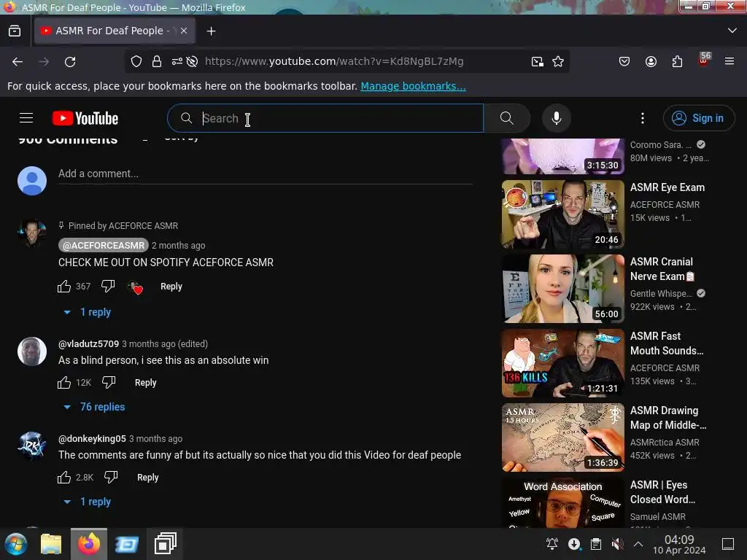Bookmark this page with the star
Screen dimensions: 747x560
click(x=558, y=61)
